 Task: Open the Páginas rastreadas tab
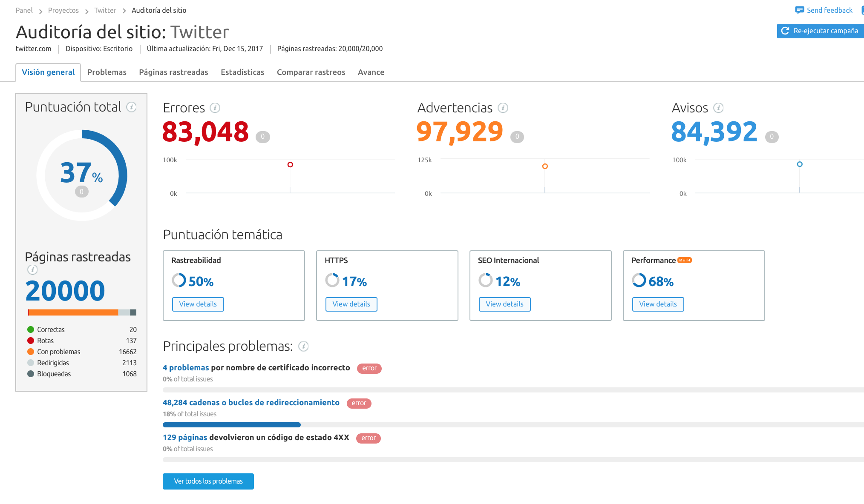[173, 72]
